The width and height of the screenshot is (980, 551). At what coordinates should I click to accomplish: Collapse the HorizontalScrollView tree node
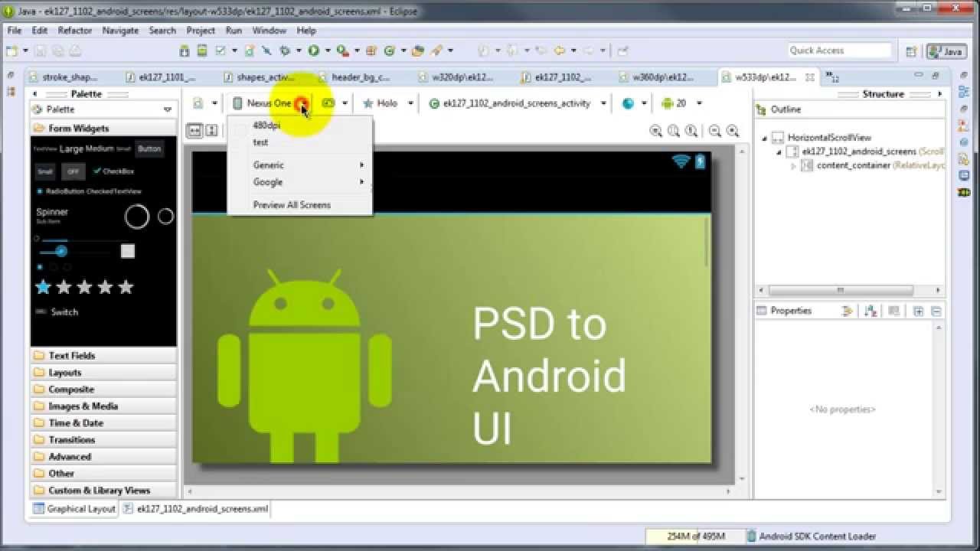pyautogui.click(x=764, y=139)
